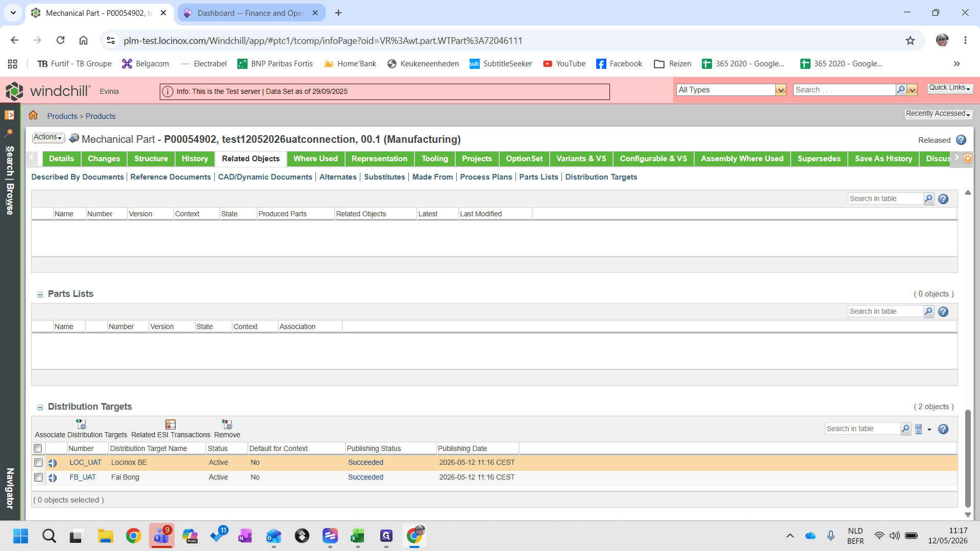Viewport: 980px width, 551px height.
Task: Open help for Distribution Targets table
Action: coord(943,429)
